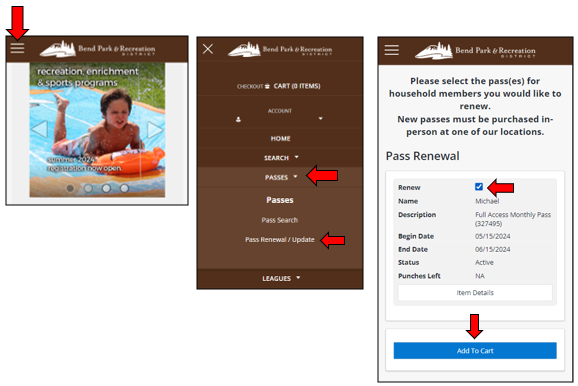Click the Pass Renewal heading
This screenshot has width=578, height=386.
pyautogui.click(x=422, y=156)
